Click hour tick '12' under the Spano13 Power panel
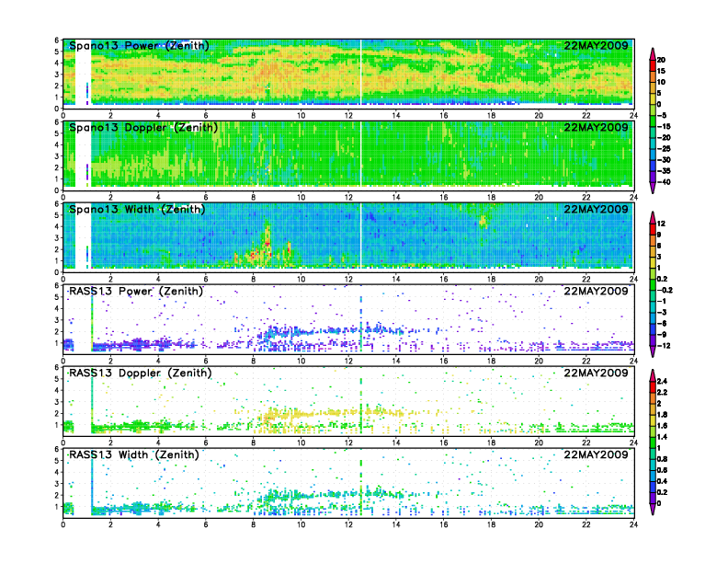Viewport: 728px width, 563px height. (348, 116)
